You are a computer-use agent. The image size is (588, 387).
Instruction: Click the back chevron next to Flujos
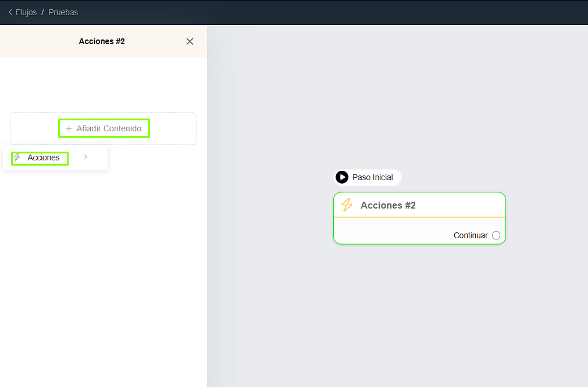(10, 12)
